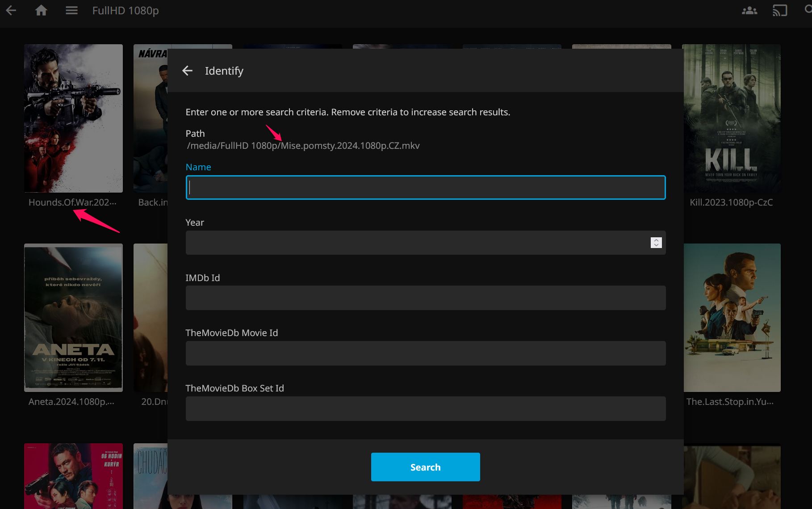The width and height of the screenshot is (812, 509).
Task: Select the TheMovieDb Movie Id field
Action: pos(425,353)
